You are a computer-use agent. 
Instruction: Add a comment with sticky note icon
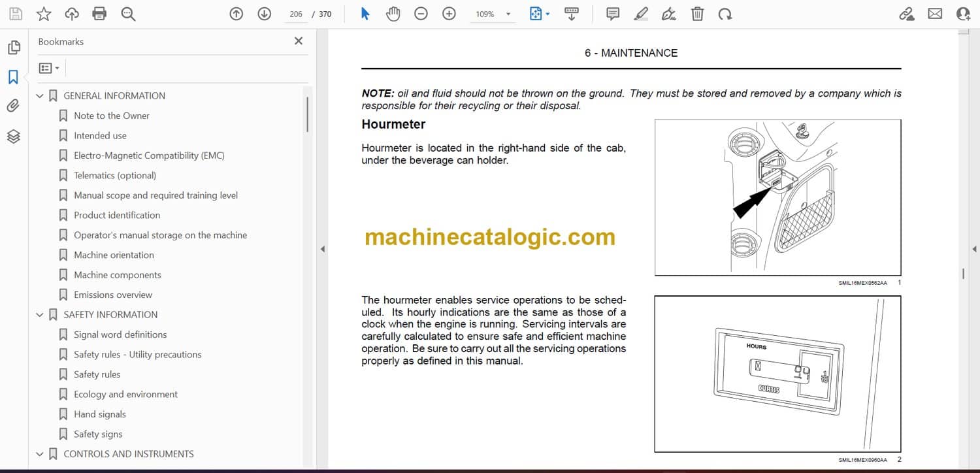[x=612, y=14]
